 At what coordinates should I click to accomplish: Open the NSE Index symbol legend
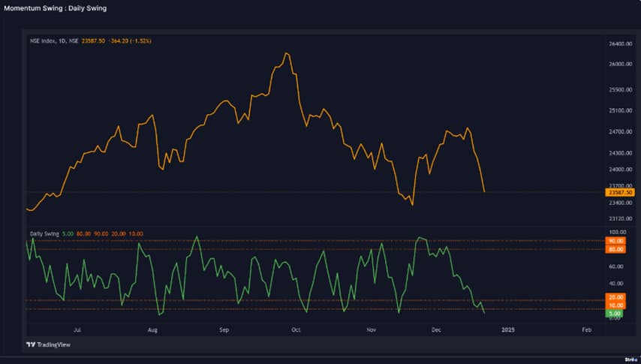(x=53, y=41)
